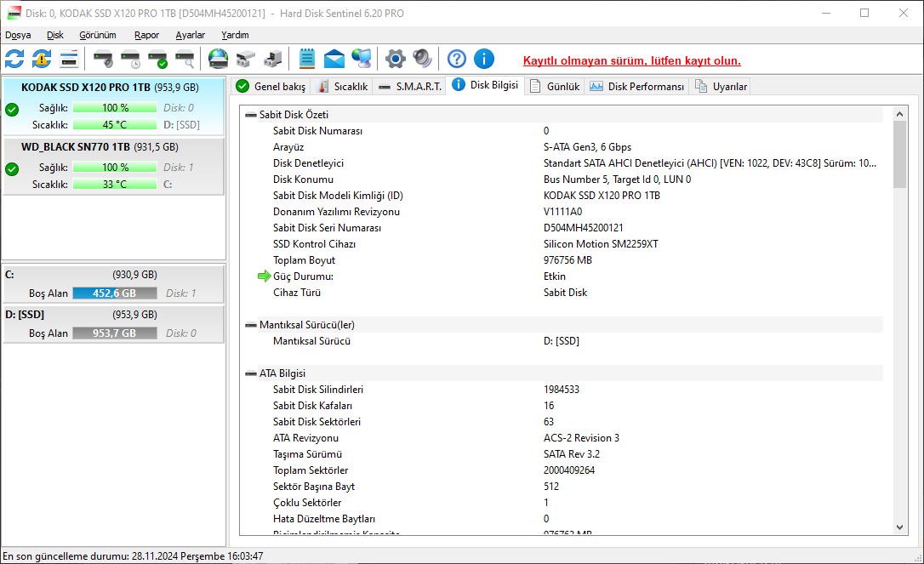Switch to the S.M.A.R.T. tab

pos(409,87)
